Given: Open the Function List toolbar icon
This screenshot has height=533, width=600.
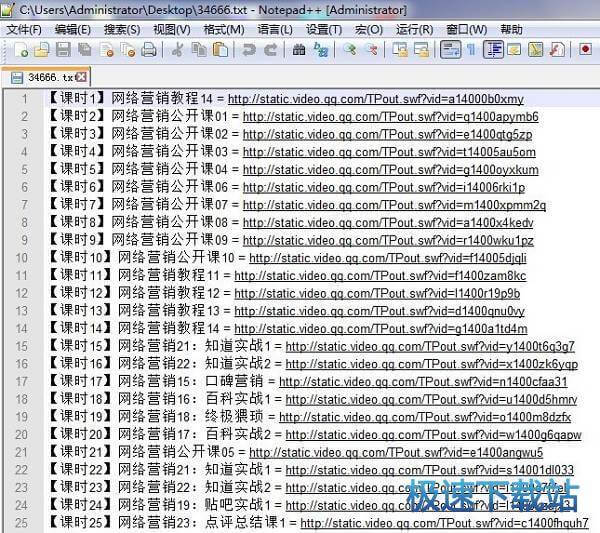Looking at the screenshot, I should coord(557,50).
